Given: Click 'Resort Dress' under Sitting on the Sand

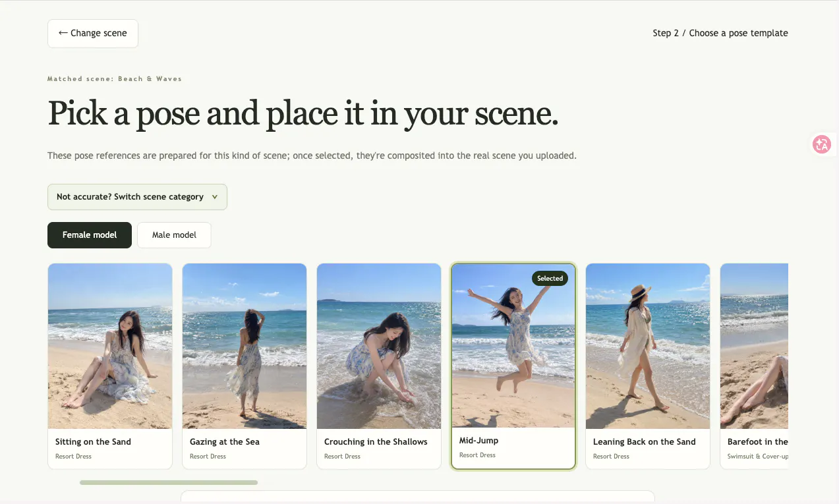Looking at the screenshot, I should [73, 457].
